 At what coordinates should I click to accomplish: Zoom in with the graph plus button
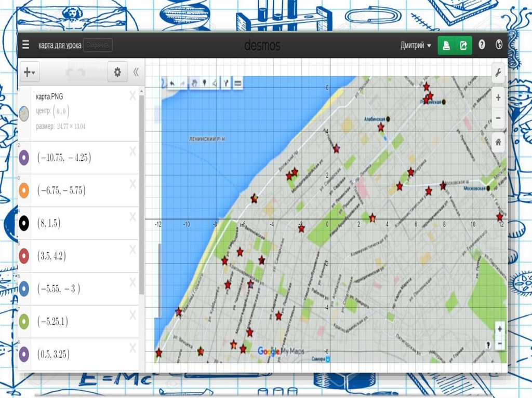coord(498,98)
